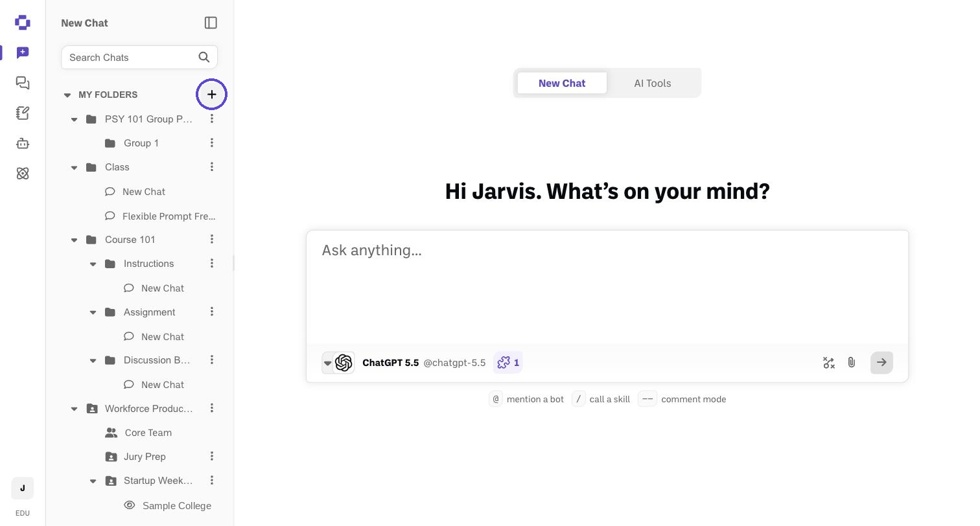The width and height of the screenshot is (980, 526).
Task: Switch to the AI Tools tab
Action: pyautogui.click(x=652, y=83)
